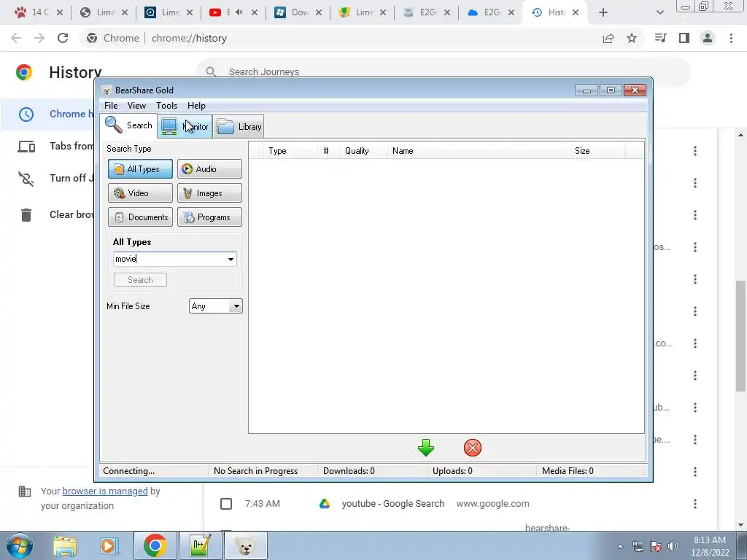The image size is (747, 560).
Task: Open a new Chrome tab with plus button
Action: (x=603, y=12)
